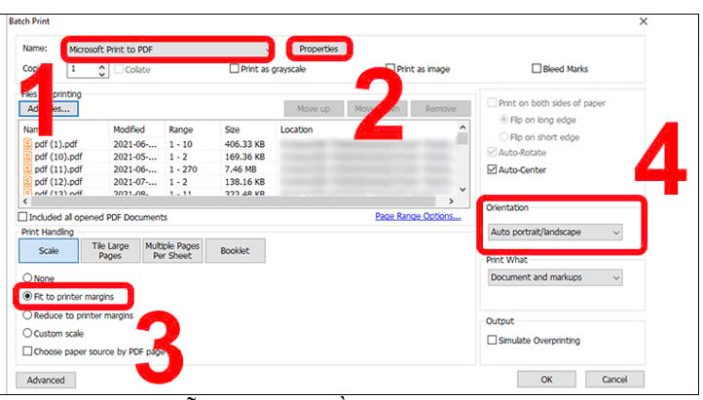Check Choose paper source by PDF page
This screenshot has height=400, width=703.
[27, 351]
